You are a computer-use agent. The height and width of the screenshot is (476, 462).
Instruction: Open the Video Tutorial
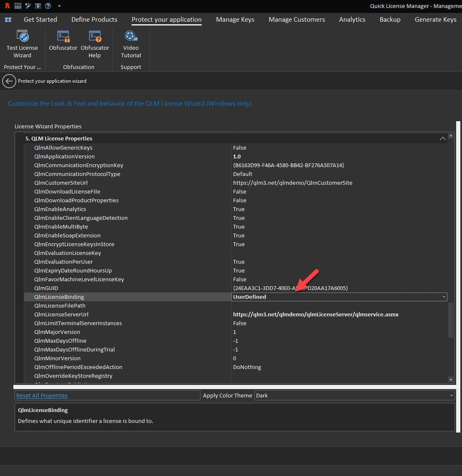[x=131, y=44]
